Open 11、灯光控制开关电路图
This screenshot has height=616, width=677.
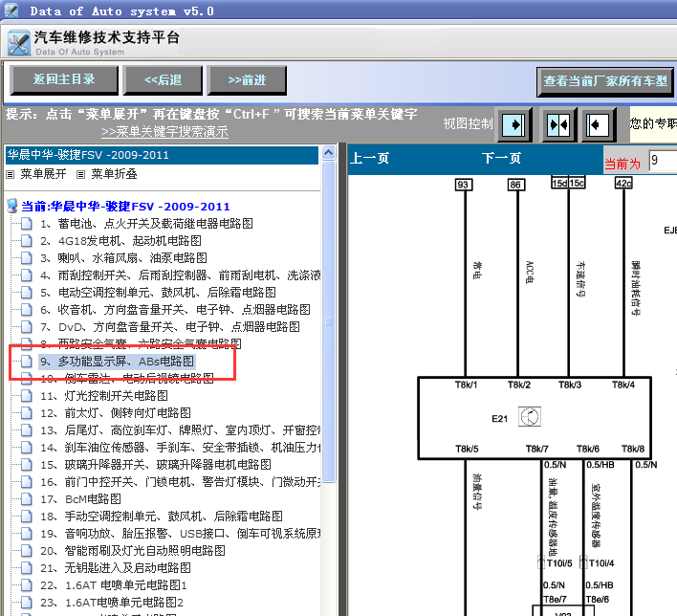pyautogui.click(x=104, y=396)
